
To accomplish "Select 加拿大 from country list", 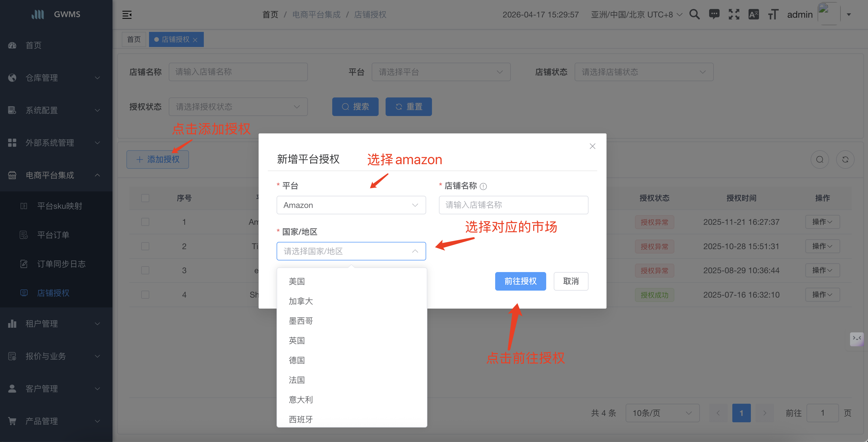I will [352, 301].
